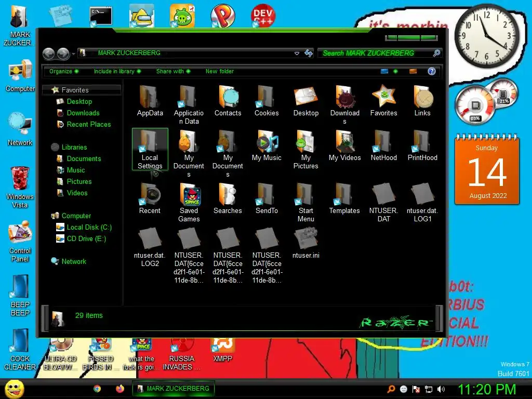Screen dimensions: 532x399
Task: Open the Windows Vista recycle bin icon
Action: pyautogui.click(x=20, y=187)
